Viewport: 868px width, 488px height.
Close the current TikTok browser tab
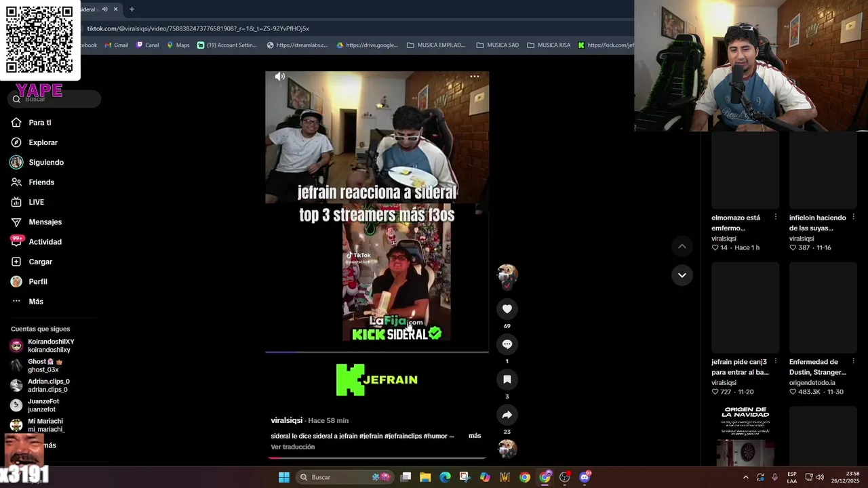[115, 9]
